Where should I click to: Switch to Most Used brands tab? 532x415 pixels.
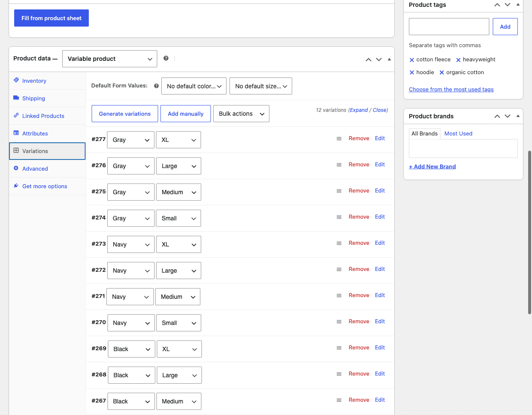click(x=458, y=133)
